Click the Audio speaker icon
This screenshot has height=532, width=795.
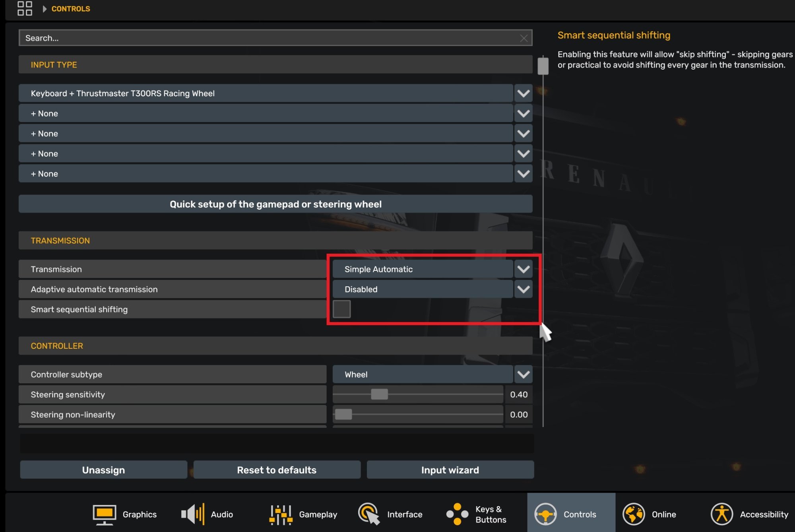coord(192,514)
